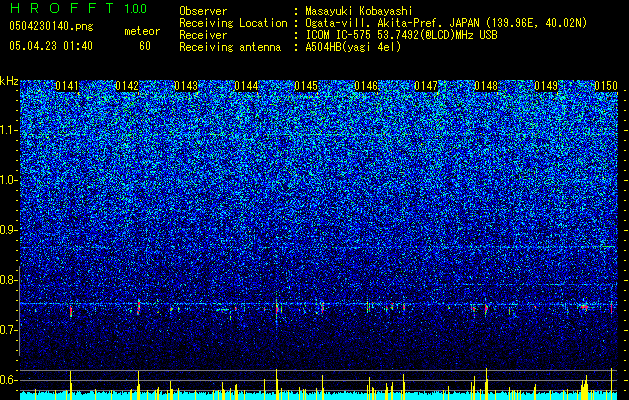
Task: Click the ICOM IC-575 receiver text
Action: coord(401,35)
